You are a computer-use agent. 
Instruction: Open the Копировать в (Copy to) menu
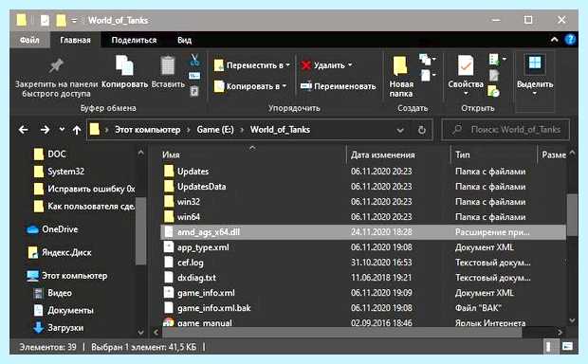pyautogui.click(x=250, y=86)
